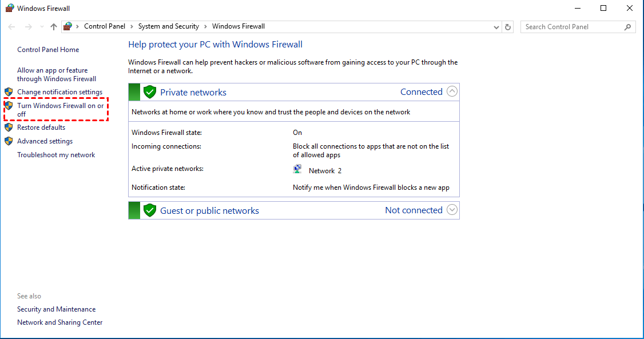
Task: Maximize the Windows Firewall window
Action: (x=603, y=8)
